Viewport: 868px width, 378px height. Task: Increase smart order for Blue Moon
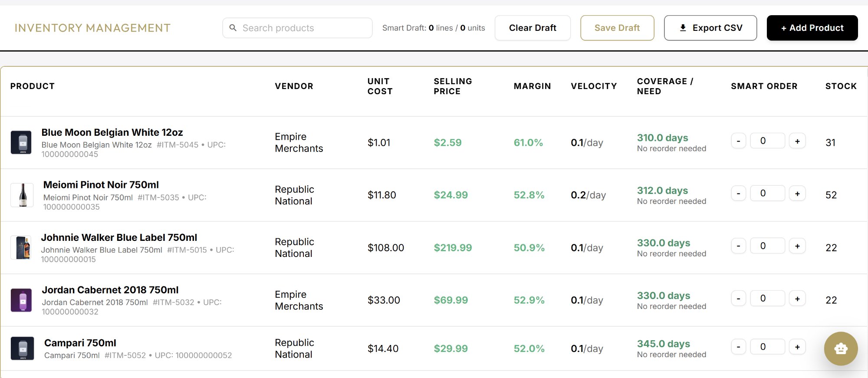(x=797, y=141)
